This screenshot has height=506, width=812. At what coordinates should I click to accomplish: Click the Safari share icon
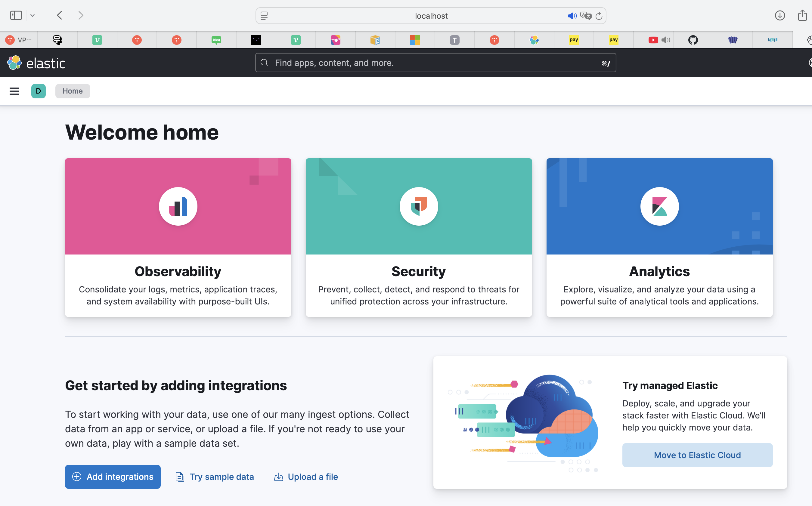tap(802, 15)
